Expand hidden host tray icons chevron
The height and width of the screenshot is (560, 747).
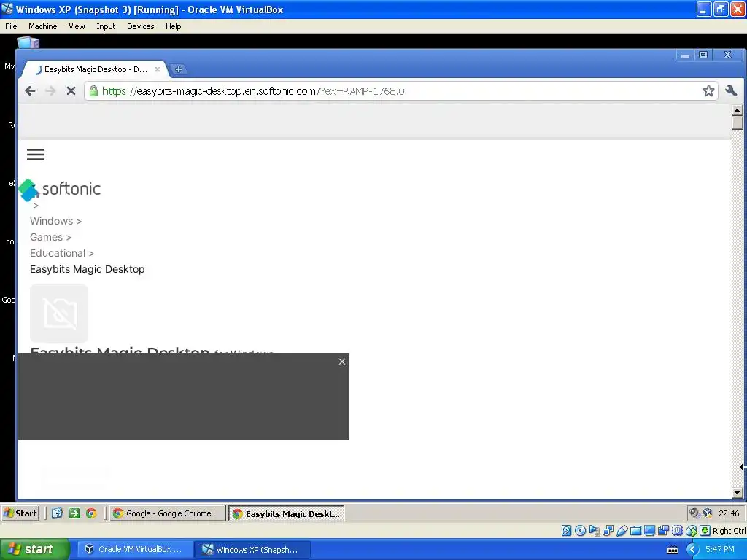[692, 550]
